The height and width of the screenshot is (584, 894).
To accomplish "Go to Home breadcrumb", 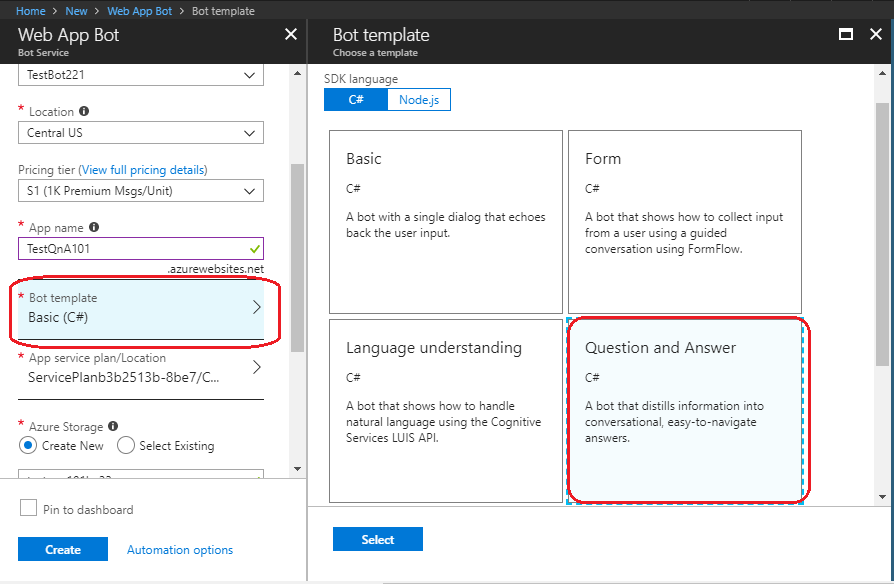I will click(x=31, y=11).
